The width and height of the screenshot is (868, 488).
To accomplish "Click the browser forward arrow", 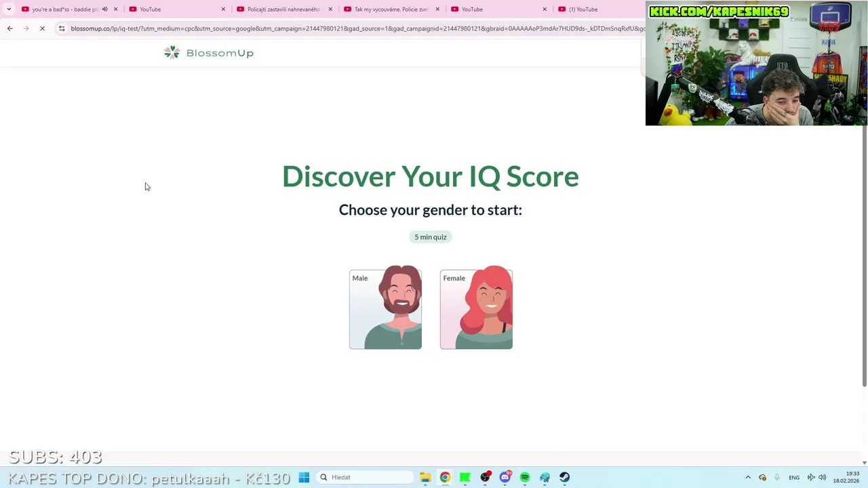I will coord(26,28).
